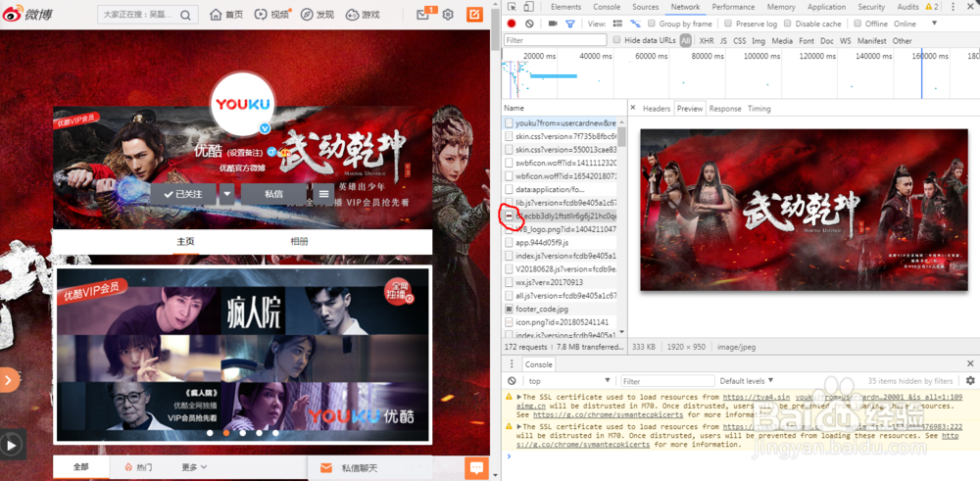This screenshot has height=481, width=980.
Task: Click the play button at bottom left of page
Action: 12,445
